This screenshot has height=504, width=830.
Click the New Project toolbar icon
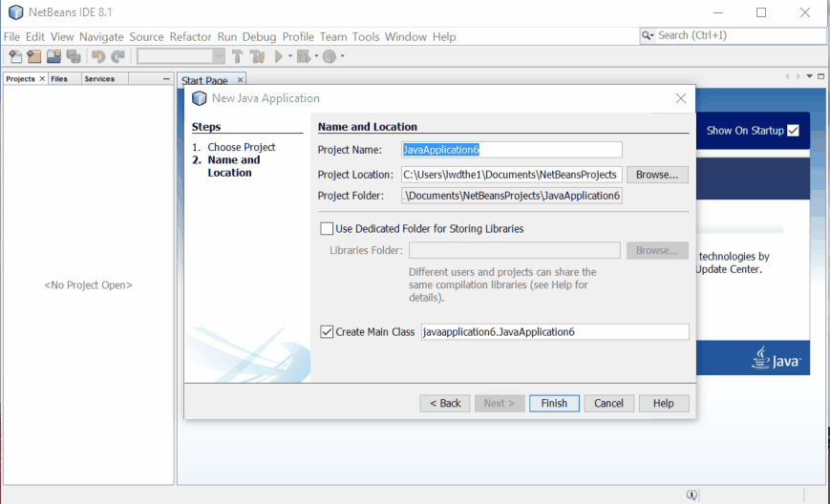(33, 56)
